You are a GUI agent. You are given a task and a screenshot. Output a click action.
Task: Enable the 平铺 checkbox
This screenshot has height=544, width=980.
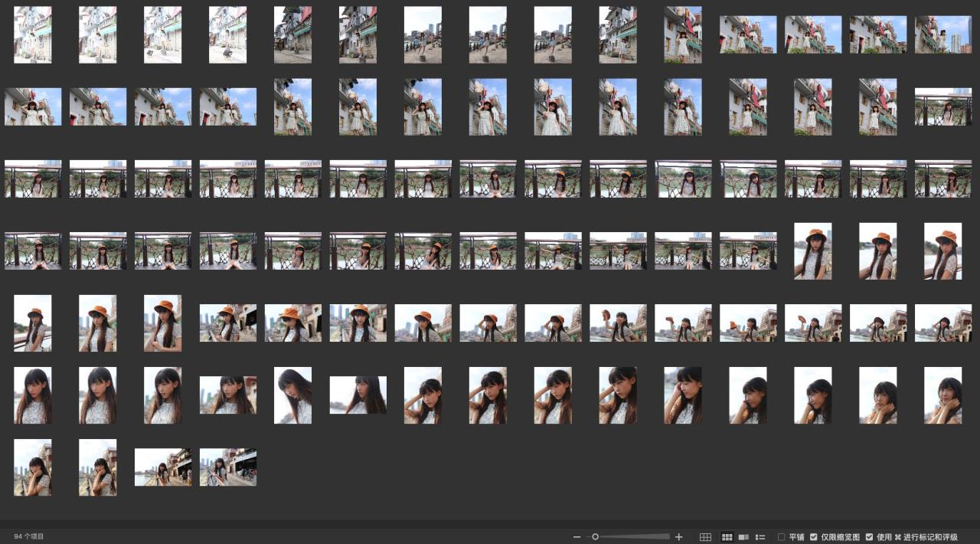[x=782, y=537]
